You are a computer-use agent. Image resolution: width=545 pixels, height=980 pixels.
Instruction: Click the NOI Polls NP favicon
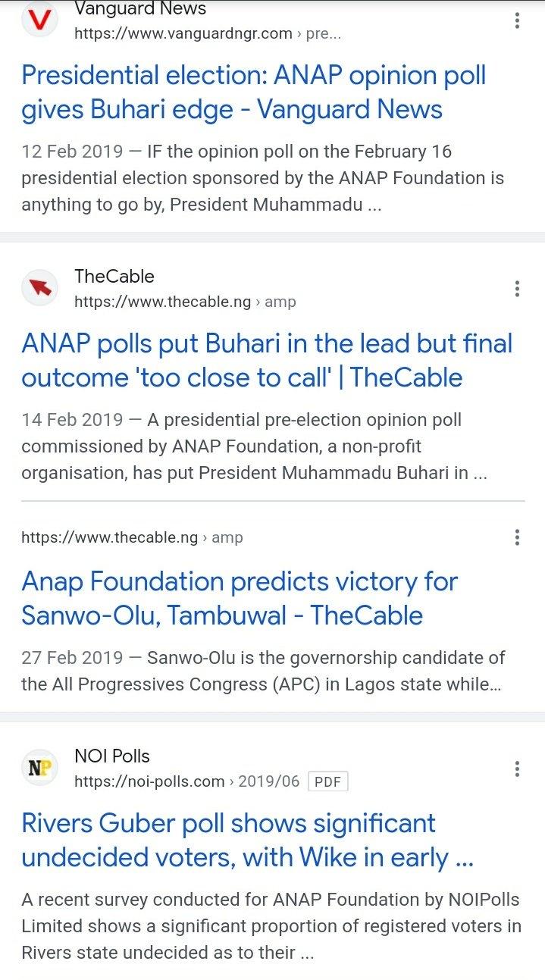coord(39,769)
